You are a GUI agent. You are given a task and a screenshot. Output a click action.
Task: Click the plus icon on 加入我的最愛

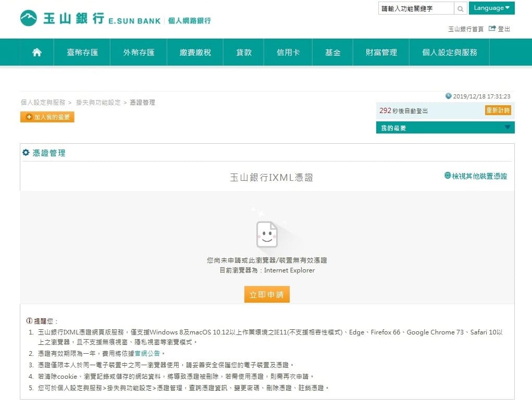[x=29, y=117]
